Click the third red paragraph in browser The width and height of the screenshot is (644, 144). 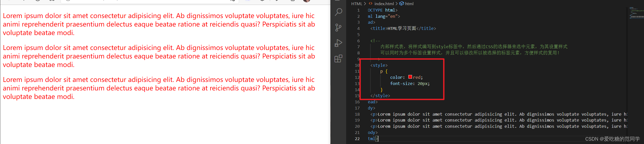coord(159,88)
